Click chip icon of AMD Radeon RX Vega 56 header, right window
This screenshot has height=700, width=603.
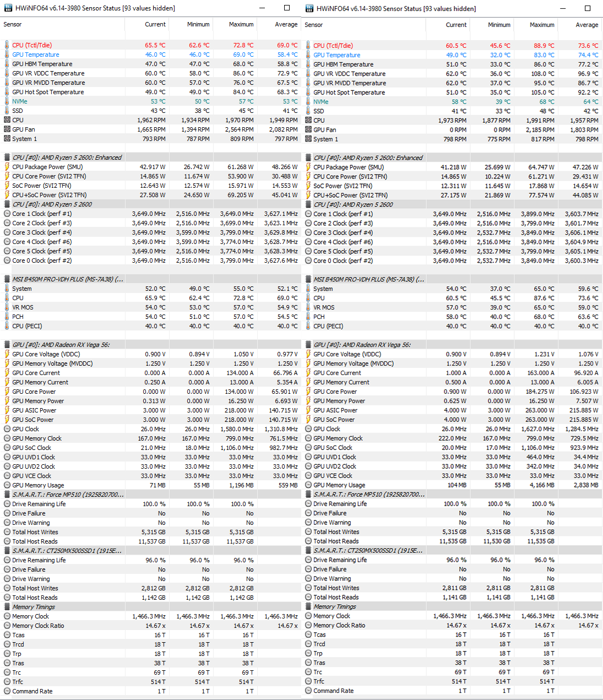(x=308, y=345)
